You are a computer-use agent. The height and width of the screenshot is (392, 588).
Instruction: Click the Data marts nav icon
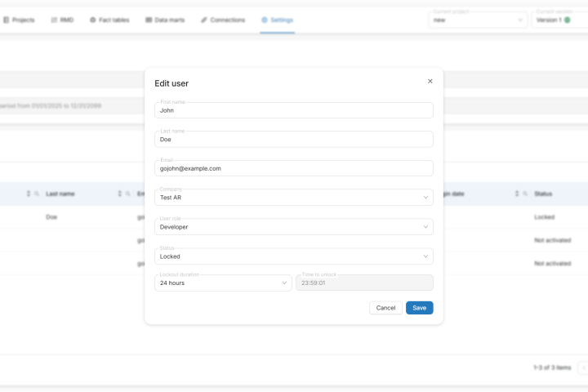click(149, 20)
